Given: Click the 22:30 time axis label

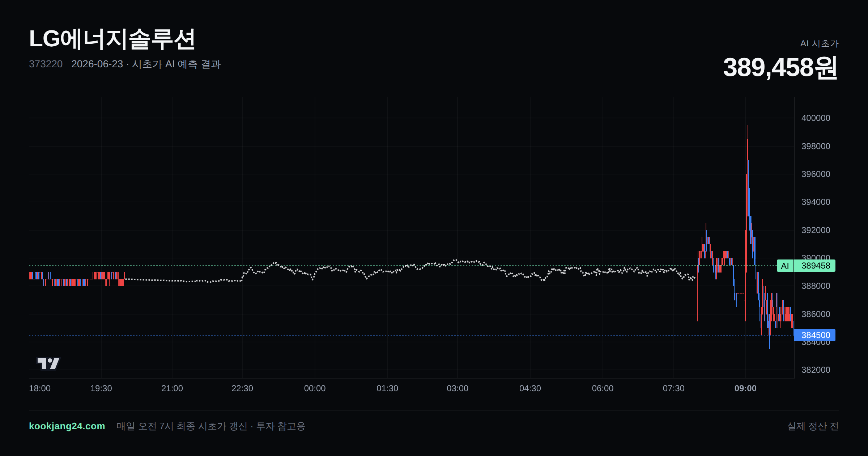Looking at the screenshot, I should pos(242,388).
